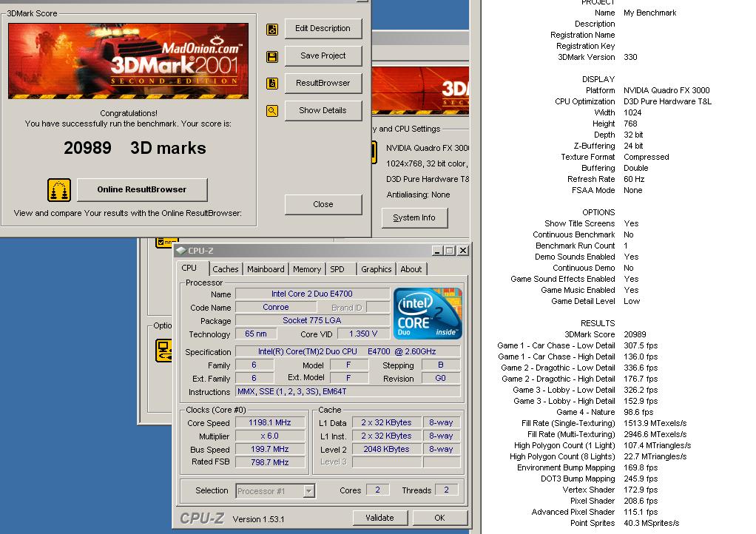Click the icon beside Online ResultBrowser button
Screen dimensions: 756x534
(x=58, y=189)
